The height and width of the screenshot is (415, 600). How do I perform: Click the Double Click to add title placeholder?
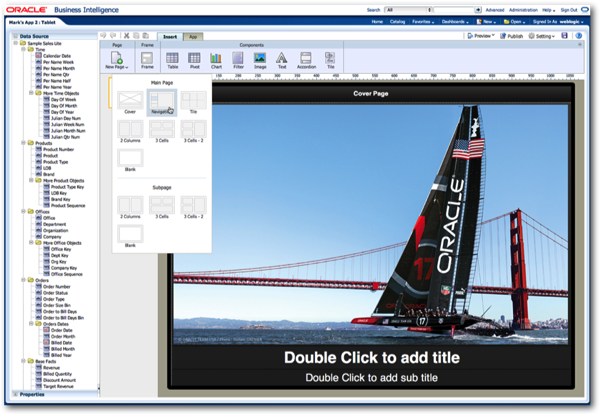(372, 358)
